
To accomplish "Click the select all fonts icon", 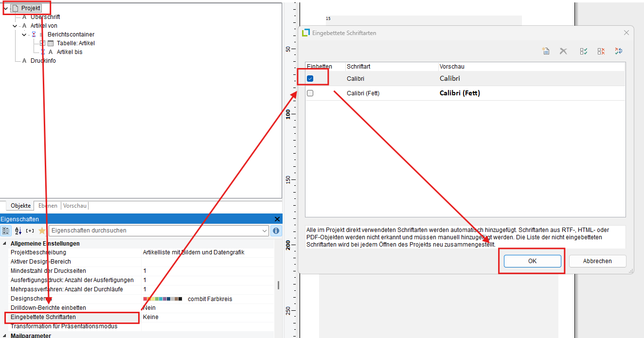I will coord(584,51).
